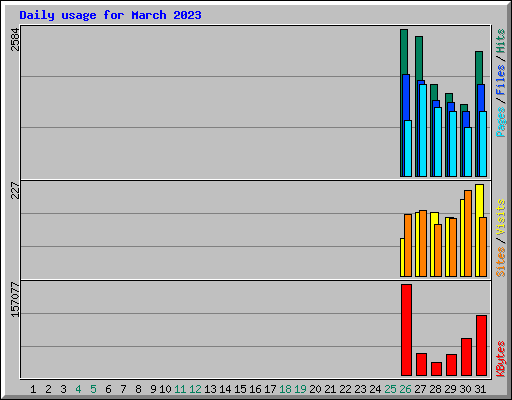Select the green Hits bar for day 27
Screen dimensions: 512x400
[x=419, y=58]
